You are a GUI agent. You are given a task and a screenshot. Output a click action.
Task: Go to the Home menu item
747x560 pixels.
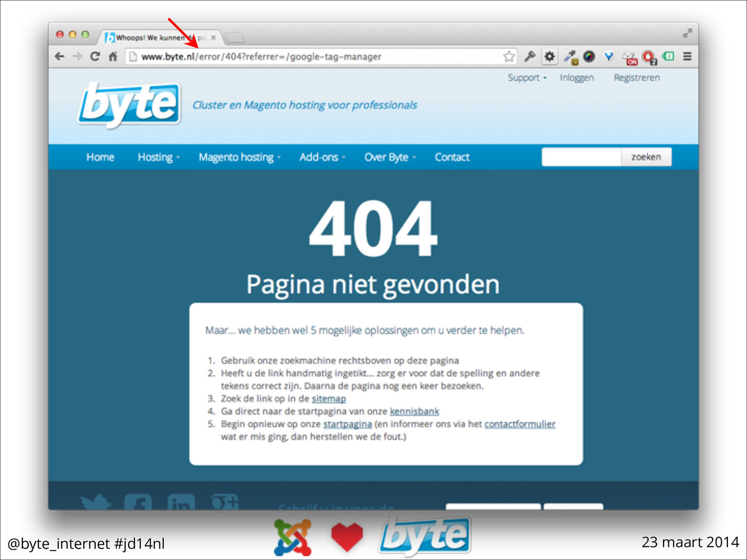point(100,157)
